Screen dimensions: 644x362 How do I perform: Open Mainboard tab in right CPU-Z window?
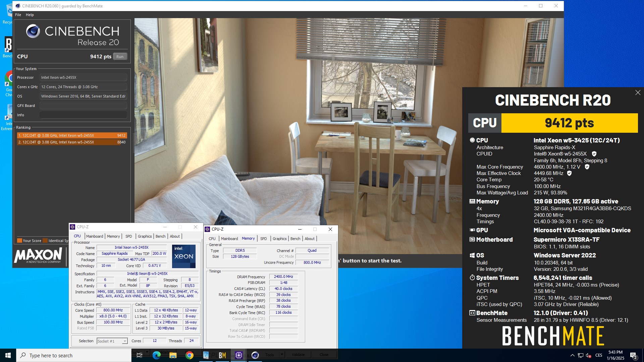coord(229,239)
